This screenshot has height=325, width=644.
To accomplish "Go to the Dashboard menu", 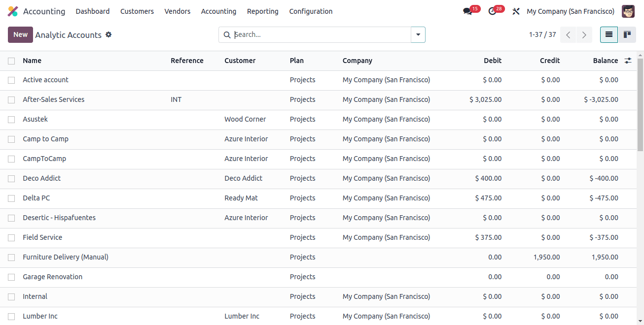I will 93,11.
